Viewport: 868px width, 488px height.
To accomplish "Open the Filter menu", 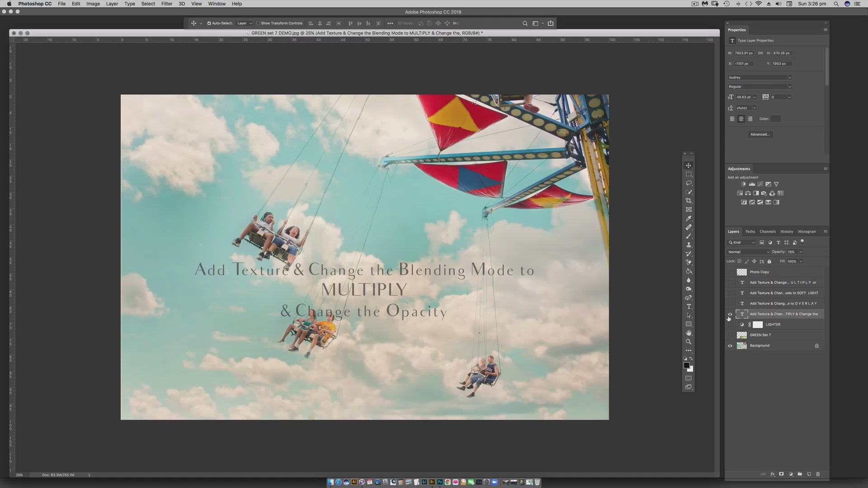I will tap(167, 4).
